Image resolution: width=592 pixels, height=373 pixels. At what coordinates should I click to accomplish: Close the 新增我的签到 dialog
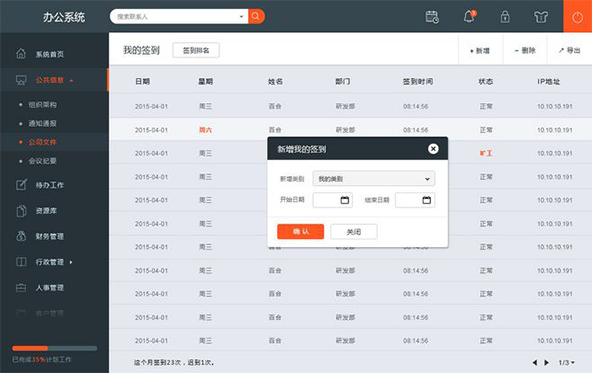coord(433,149)
